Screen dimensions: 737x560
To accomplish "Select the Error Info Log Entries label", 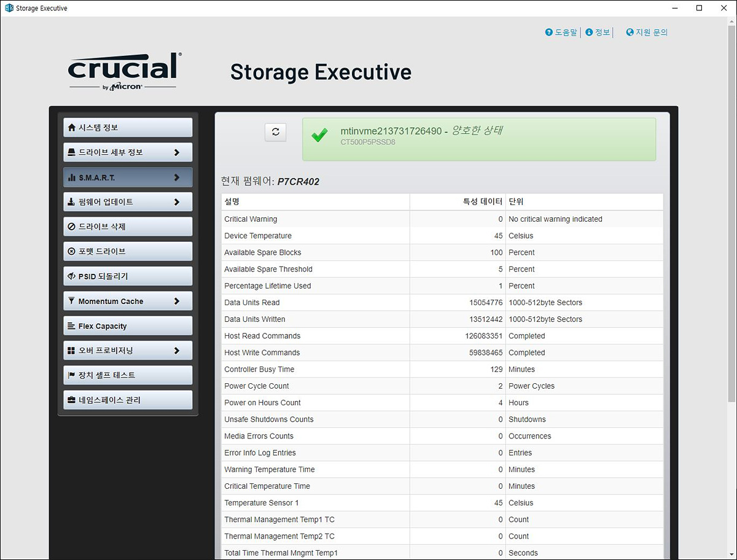I will pyautogui.click(x=260, y=453).
